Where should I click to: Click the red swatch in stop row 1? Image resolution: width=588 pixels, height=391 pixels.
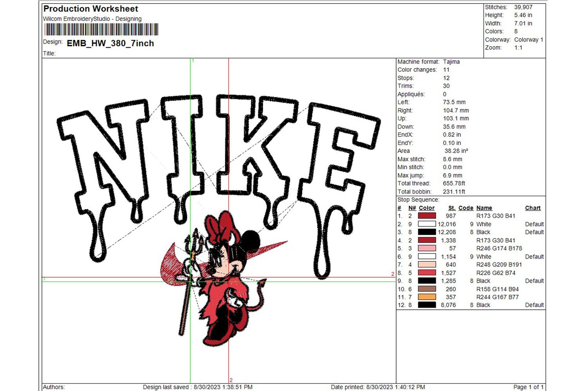427,216
